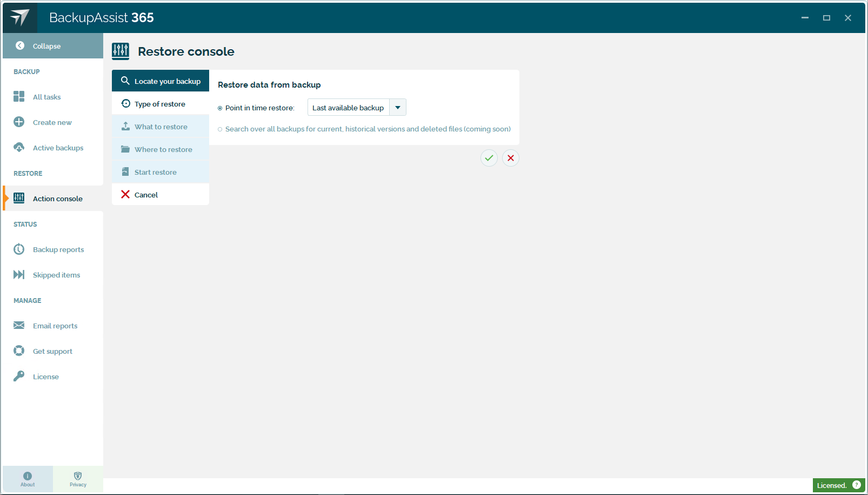Image resolution: width=868 pixels, height=495 pixels.
Task: Go to the Start restore step
Action: (x=161, y=172)
